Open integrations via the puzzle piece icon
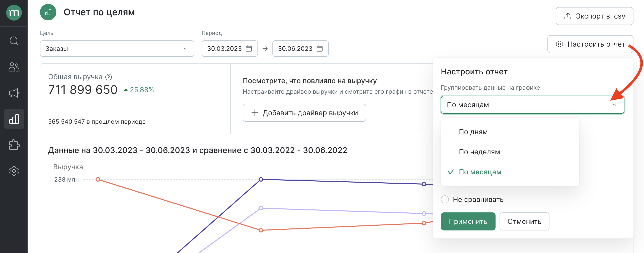This screenshot has height=253, width=644. point(14,145)
